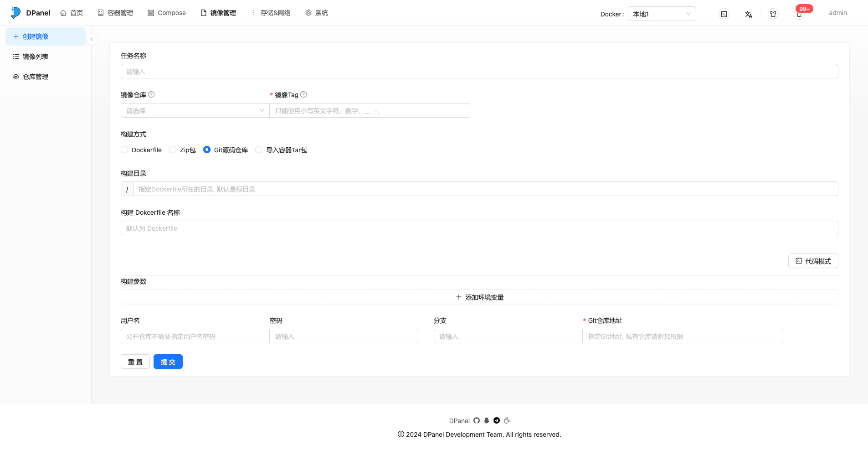
Task: Switch to 代码模式 code mode
Action: 813,261
